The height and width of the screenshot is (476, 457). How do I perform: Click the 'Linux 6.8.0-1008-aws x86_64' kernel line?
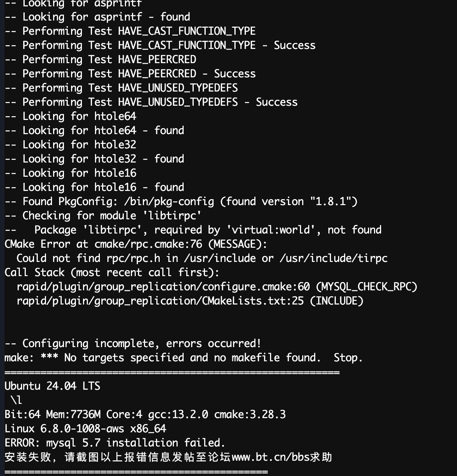tap(85, 429)
